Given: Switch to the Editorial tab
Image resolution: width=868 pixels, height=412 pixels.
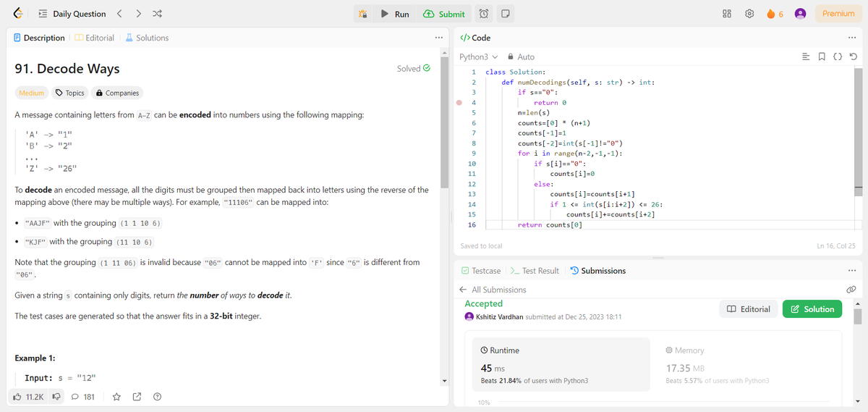Looking at the screenshot, I should click(x=96, y=38).
